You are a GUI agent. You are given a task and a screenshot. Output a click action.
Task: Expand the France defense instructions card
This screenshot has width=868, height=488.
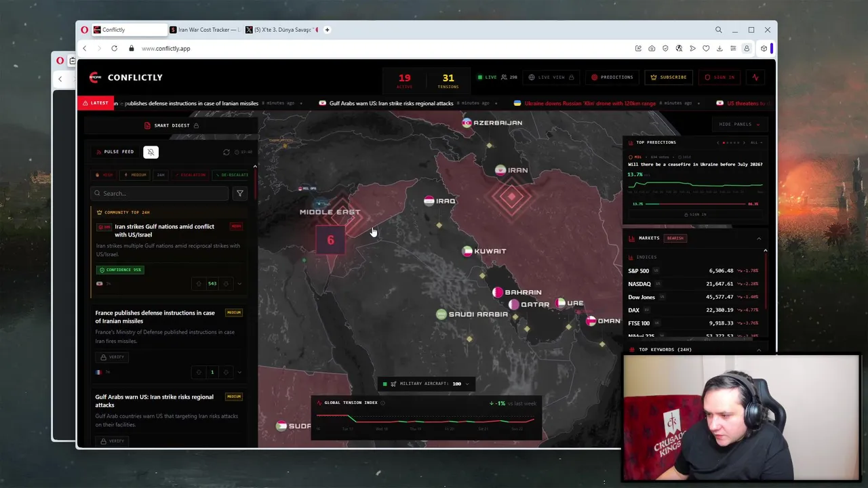pos(239,372)
